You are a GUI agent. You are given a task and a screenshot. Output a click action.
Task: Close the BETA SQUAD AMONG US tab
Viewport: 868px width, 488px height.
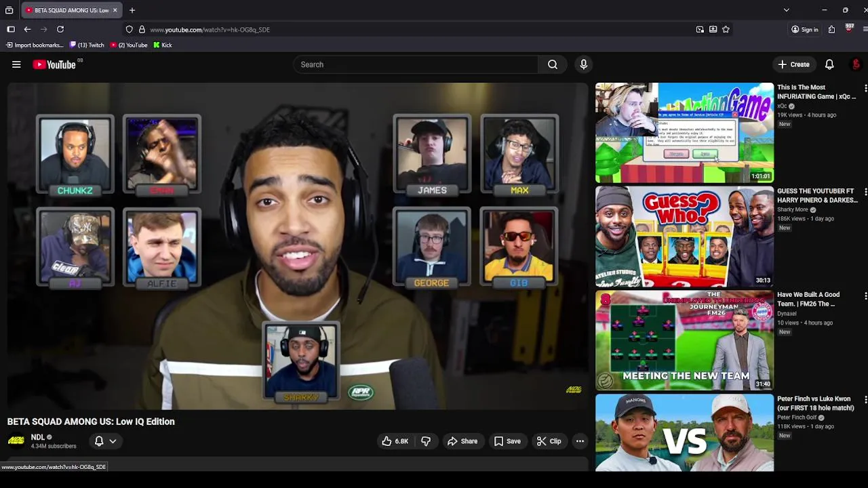[x=115, y=10]
